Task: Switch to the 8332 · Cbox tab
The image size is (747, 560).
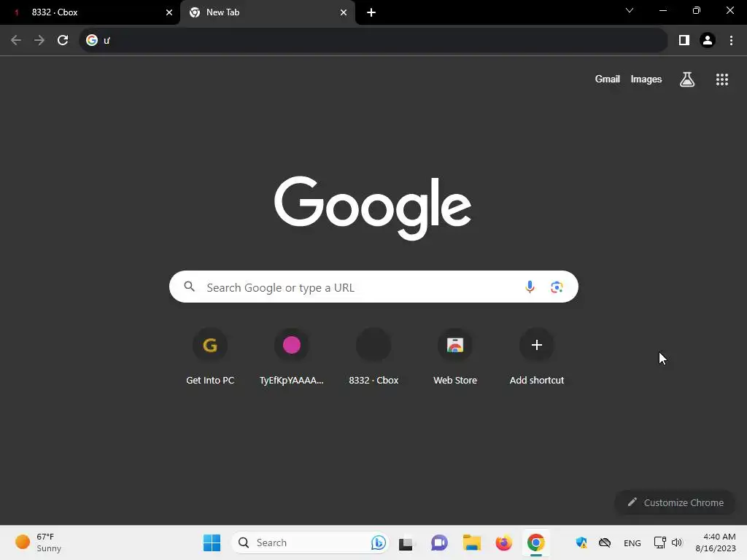Action: tap(90, 12)
